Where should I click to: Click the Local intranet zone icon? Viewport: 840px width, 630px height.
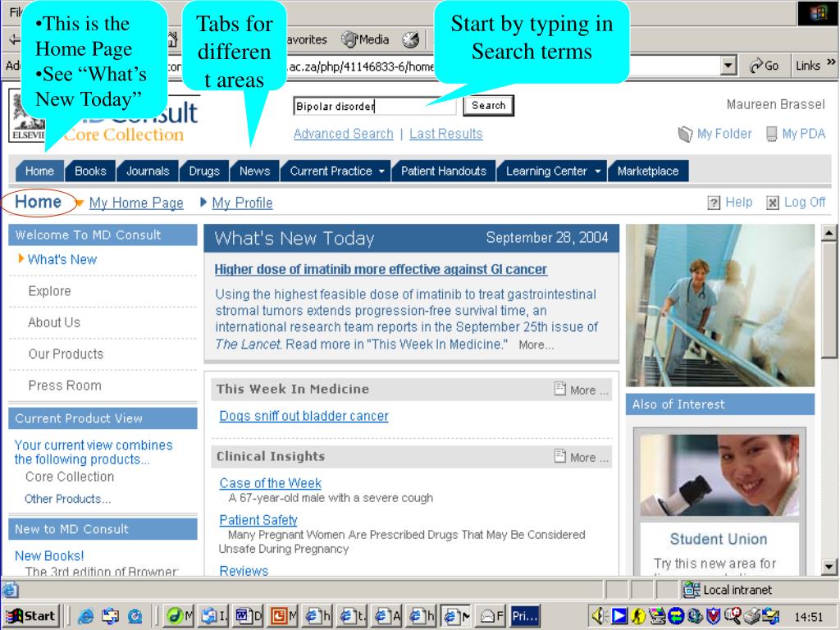[x=691, y=590]
